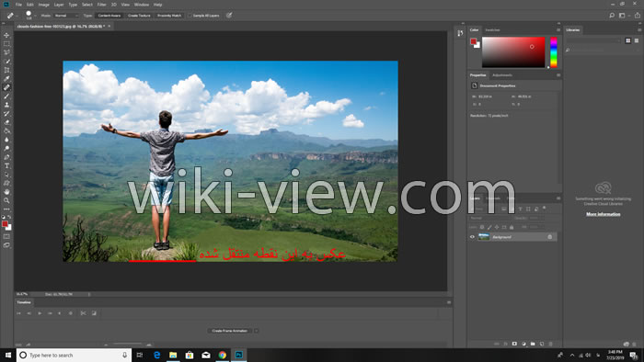Change the screen mode icon
This screenshot has width=644, height=362.
click(6, 245)
